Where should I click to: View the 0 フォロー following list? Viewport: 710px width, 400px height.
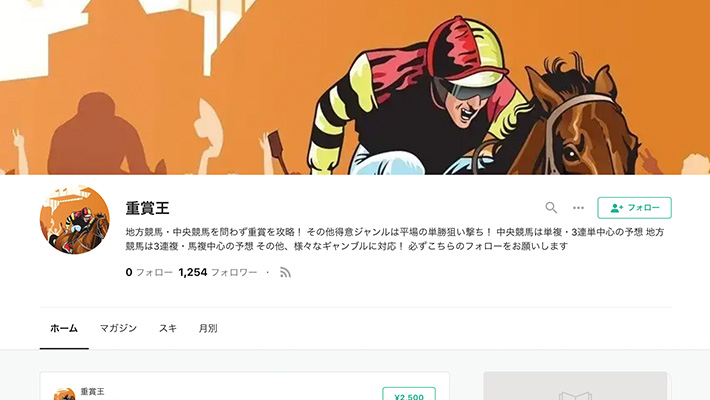click(x=149, y=272)
